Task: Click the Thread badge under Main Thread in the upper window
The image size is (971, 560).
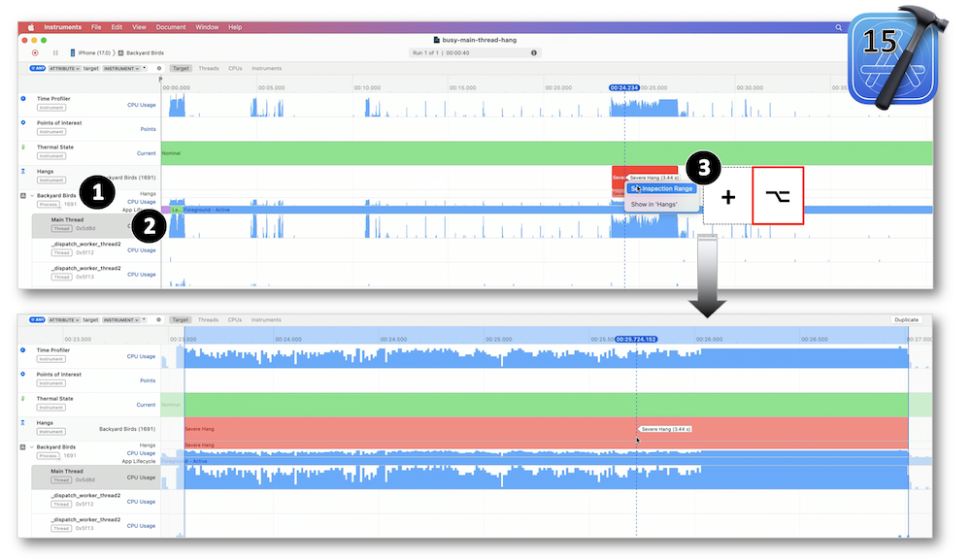Action: coord(61,228)
